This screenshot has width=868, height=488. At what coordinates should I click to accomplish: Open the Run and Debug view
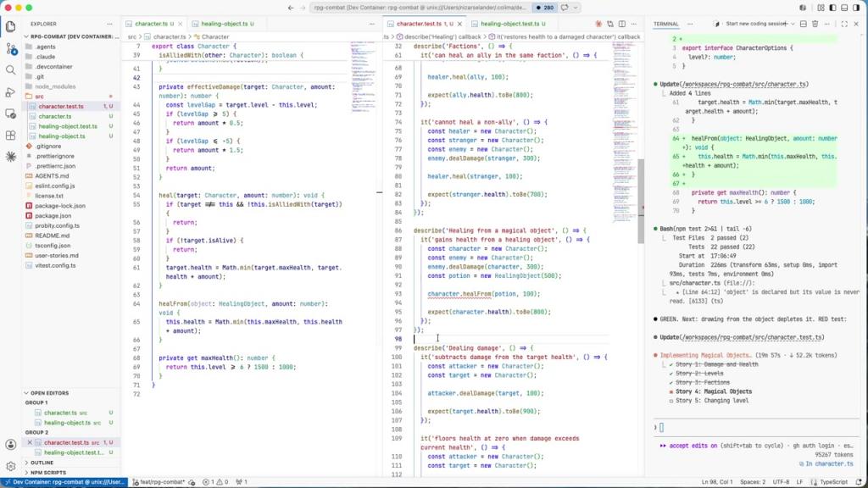10,91
